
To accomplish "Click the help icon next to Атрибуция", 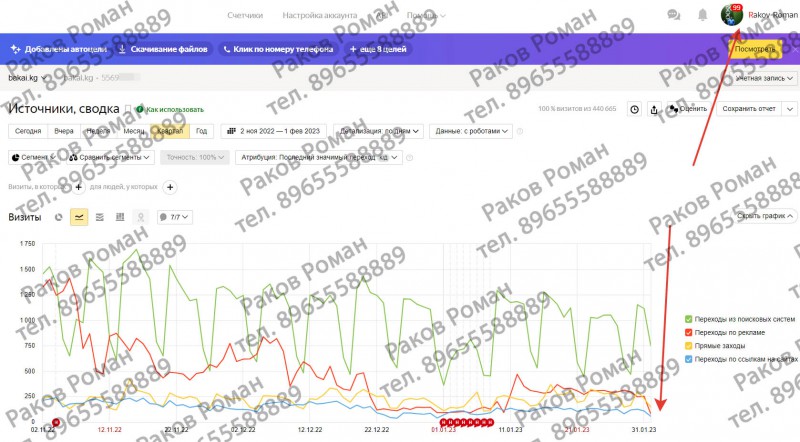I will [409, 158].
